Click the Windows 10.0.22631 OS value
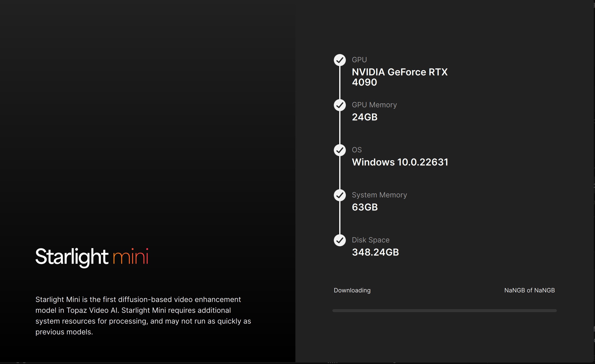 [400, 162]
